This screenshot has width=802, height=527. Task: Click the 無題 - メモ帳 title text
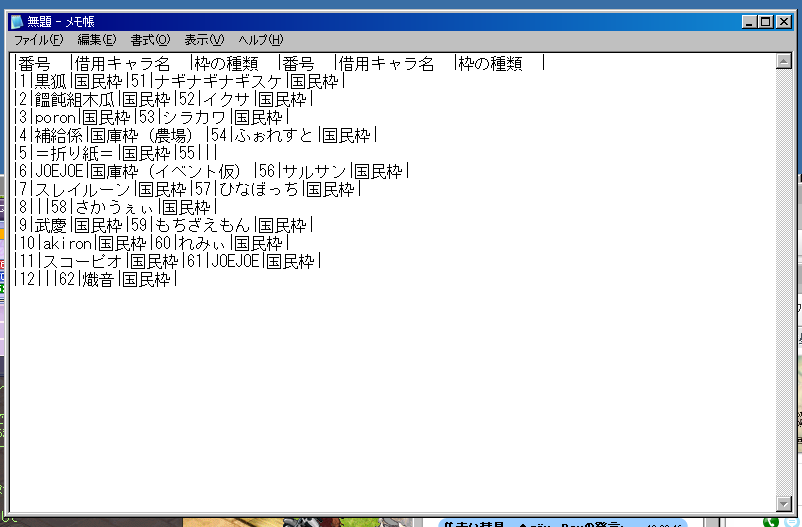coord(60,21)
